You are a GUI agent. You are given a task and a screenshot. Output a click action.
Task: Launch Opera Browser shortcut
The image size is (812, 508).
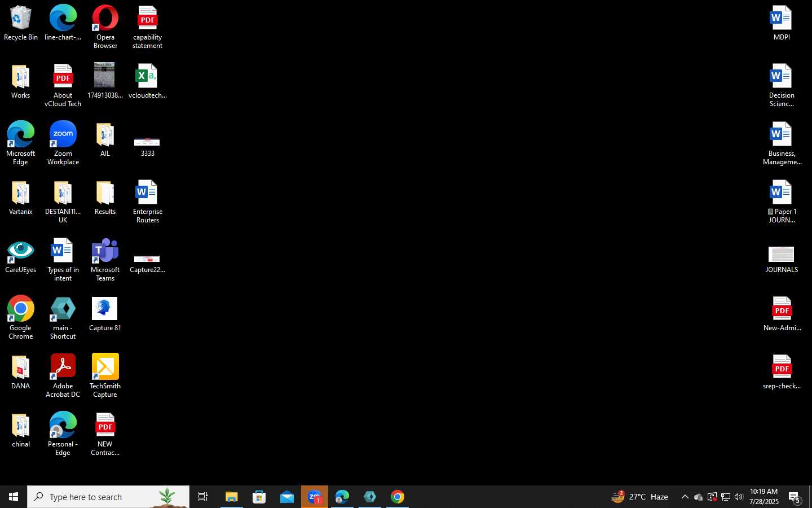tap(105, 27)
